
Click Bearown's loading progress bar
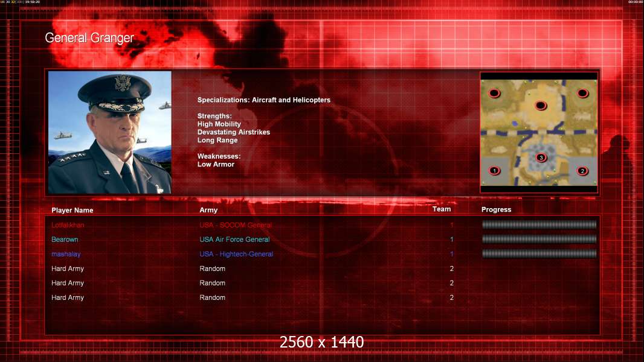click(x=539, y=239)
